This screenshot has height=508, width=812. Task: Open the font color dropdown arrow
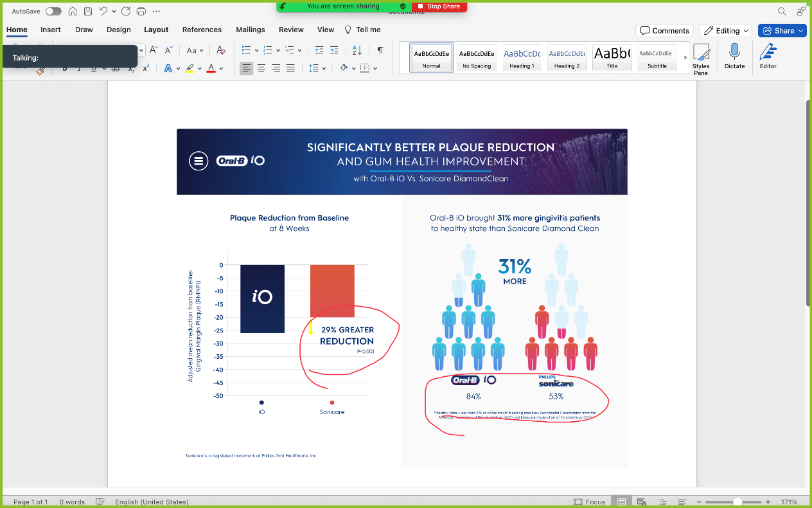coord(222,68)
